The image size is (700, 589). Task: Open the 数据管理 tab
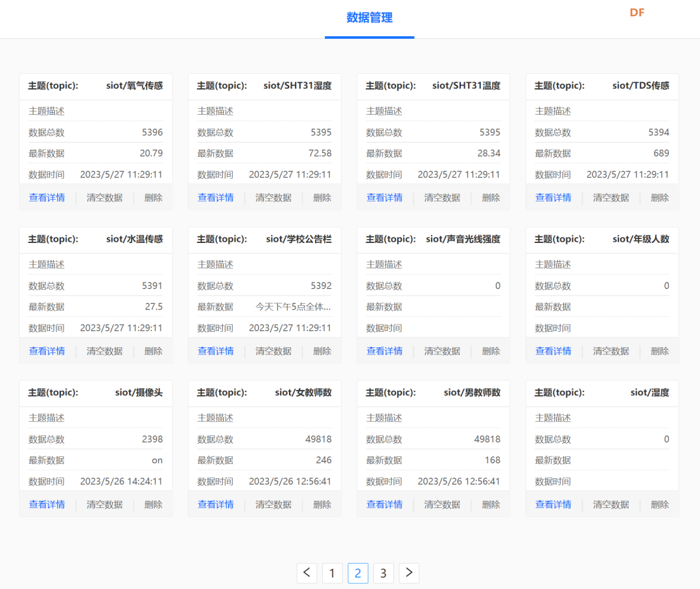click(x=369, y=18)
